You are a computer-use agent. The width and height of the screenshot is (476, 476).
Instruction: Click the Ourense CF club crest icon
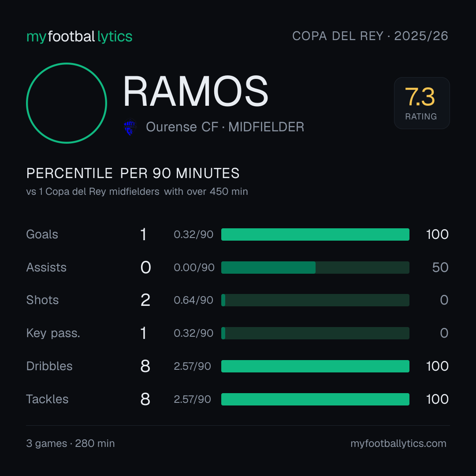pyautogui.click(x=130, y=127)
